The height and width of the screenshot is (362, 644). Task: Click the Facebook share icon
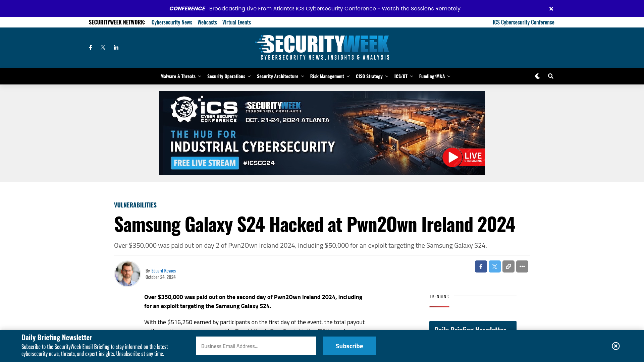[x=481, y=266]
